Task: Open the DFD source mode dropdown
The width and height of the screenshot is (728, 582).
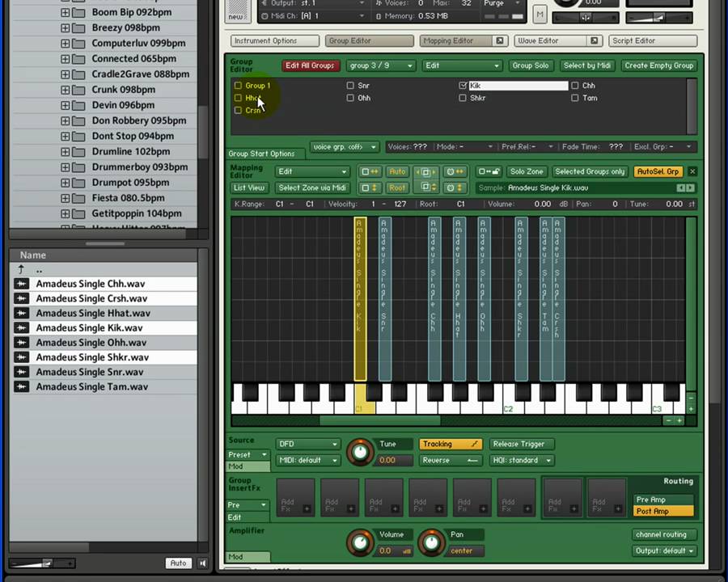Action: point(308,444)
